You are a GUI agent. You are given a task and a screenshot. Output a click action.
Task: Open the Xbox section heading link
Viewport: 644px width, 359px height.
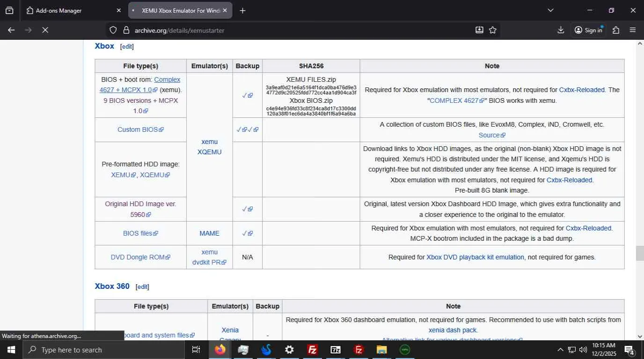(x=104, y=46)
